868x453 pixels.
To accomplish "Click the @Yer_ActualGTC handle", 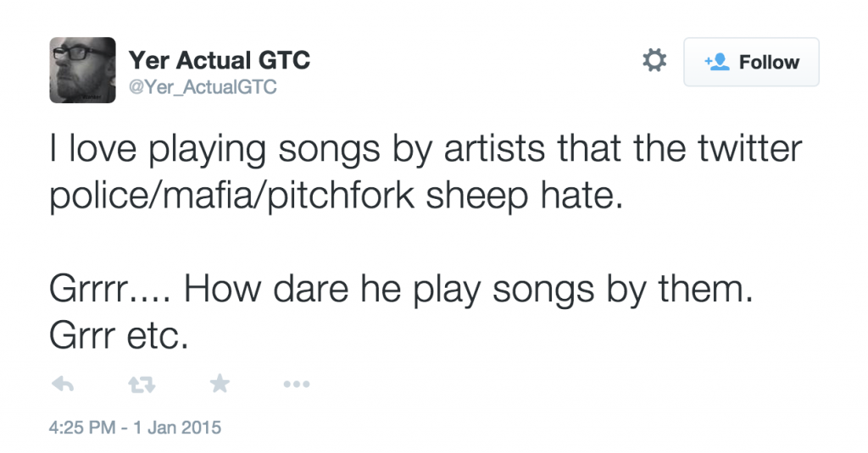I will (203, 87).
